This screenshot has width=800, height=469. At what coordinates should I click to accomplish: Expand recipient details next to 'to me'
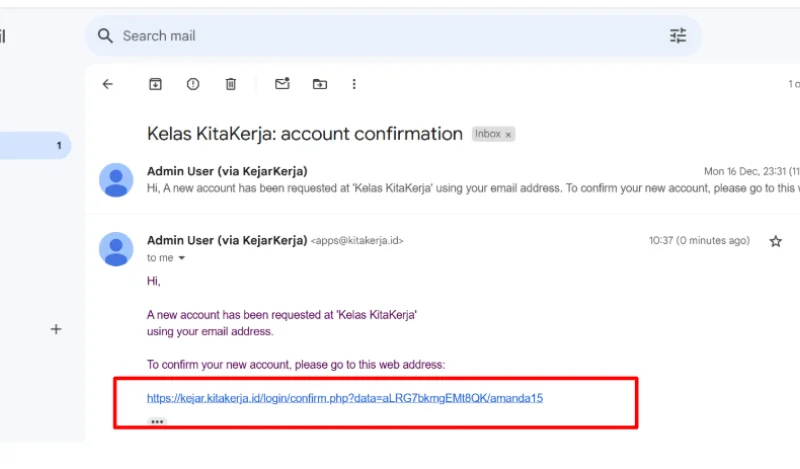(182, 258)
